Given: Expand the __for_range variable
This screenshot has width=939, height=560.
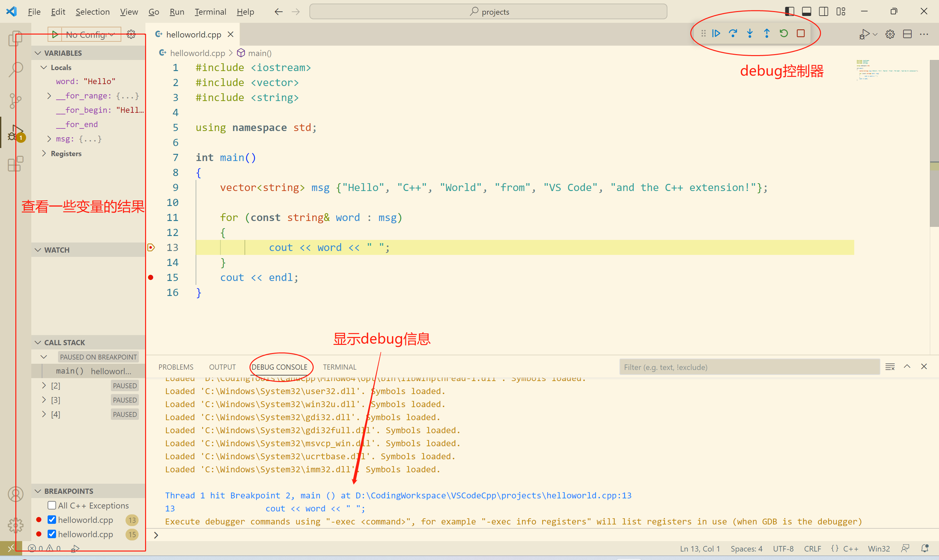Looking at the screenshot, I should [49, 96].
